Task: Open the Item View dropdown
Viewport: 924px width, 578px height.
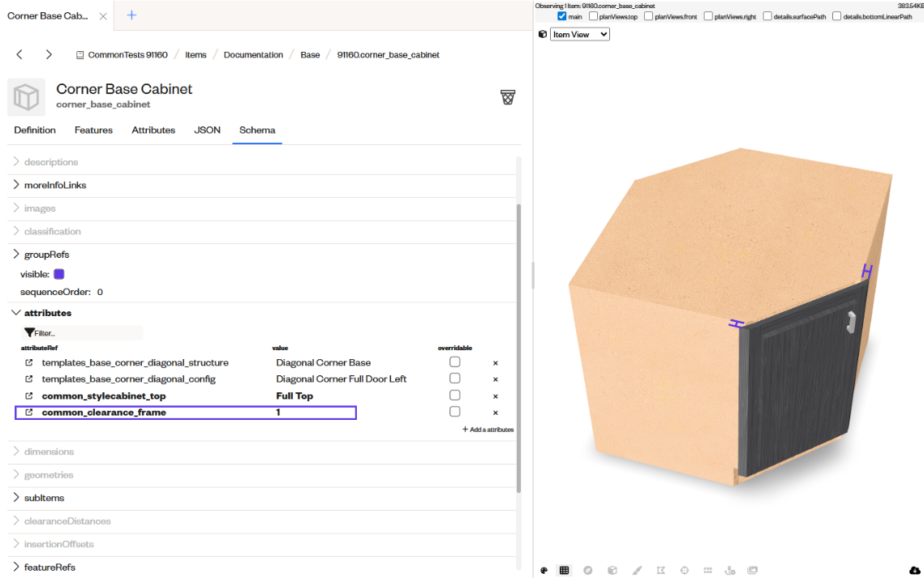Action: pyautogui.click(x=580, y=34)
